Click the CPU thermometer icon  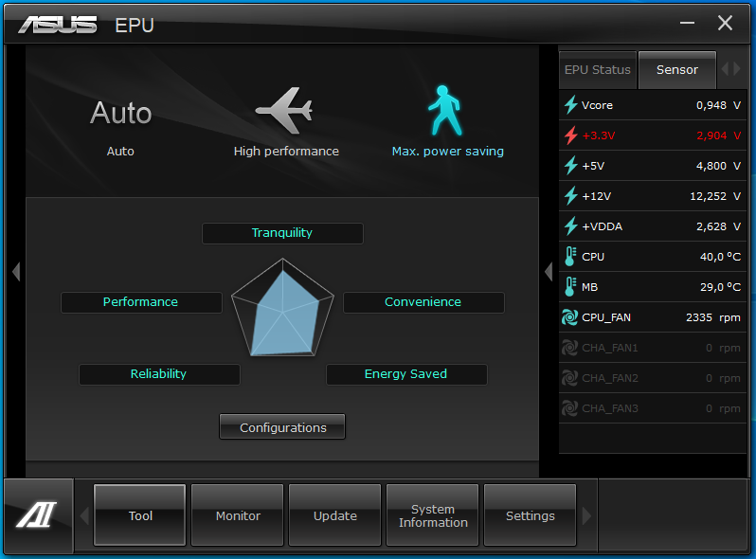coord(570,257)
